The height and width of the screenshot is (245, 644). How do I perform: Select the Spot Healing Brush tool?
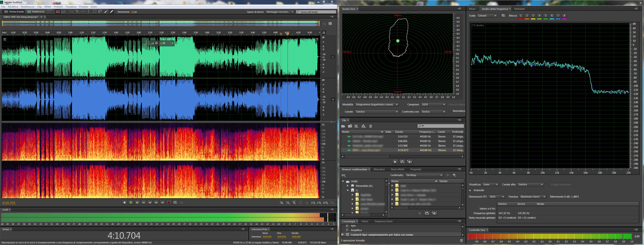tap(111, 11)
